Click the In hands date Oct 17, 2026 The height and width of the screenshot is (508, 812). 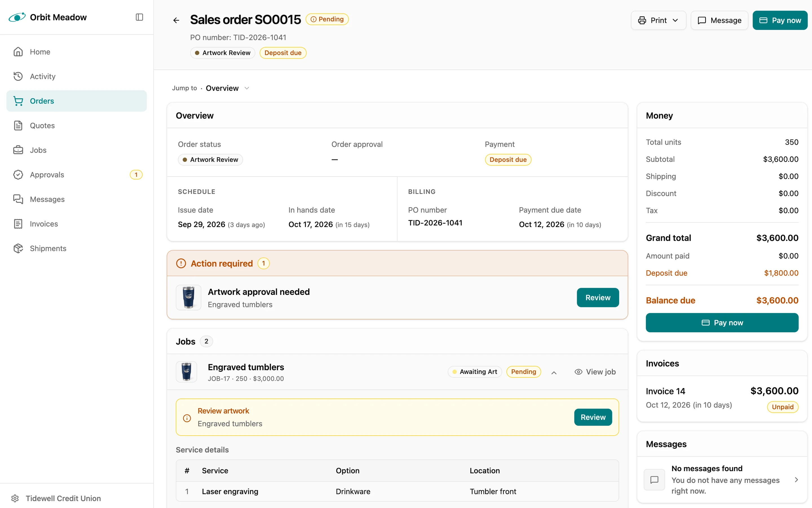click(310, 224)
